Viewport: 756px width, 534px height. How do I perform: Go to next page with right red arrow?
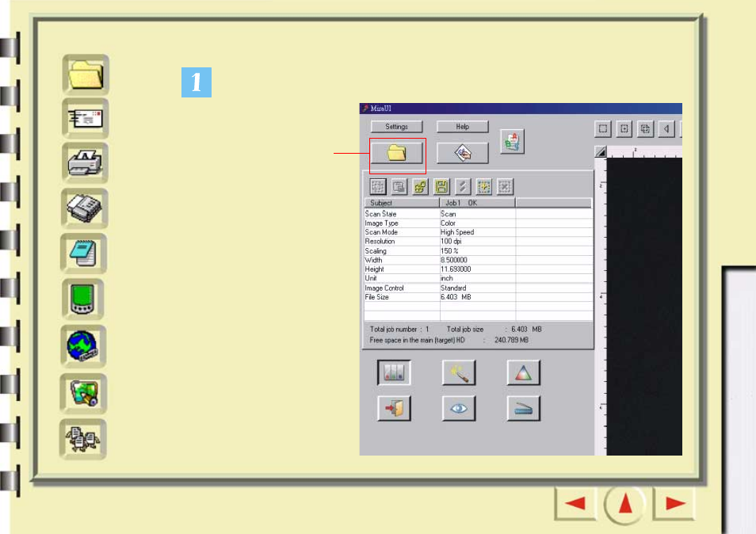(674, 504)
